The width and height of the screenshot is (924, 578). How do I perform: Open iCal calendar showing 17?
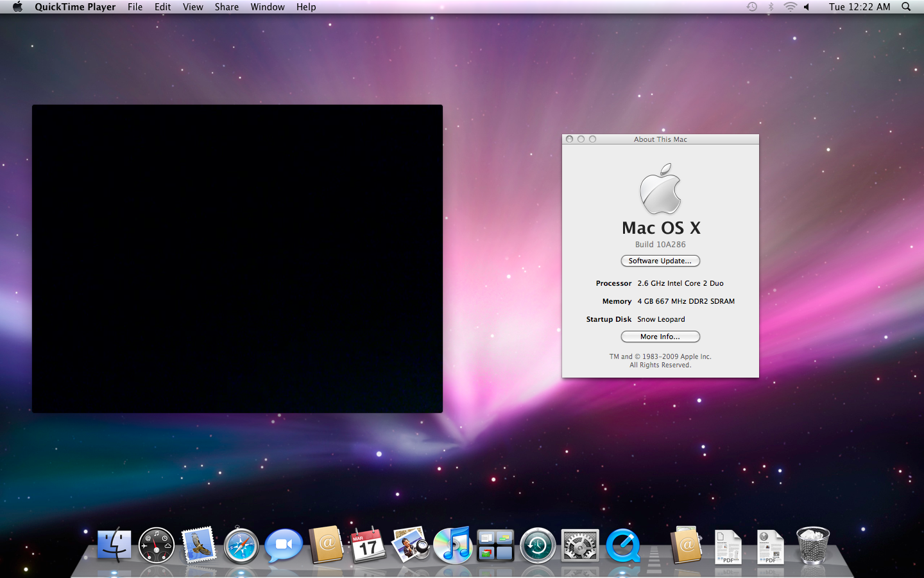point(368,545)
